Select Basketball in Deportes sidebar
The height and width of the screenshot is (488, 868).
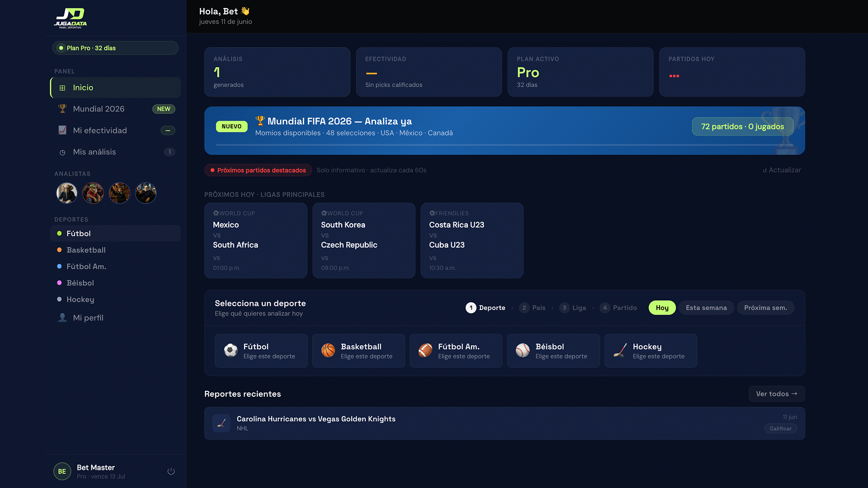115,250
